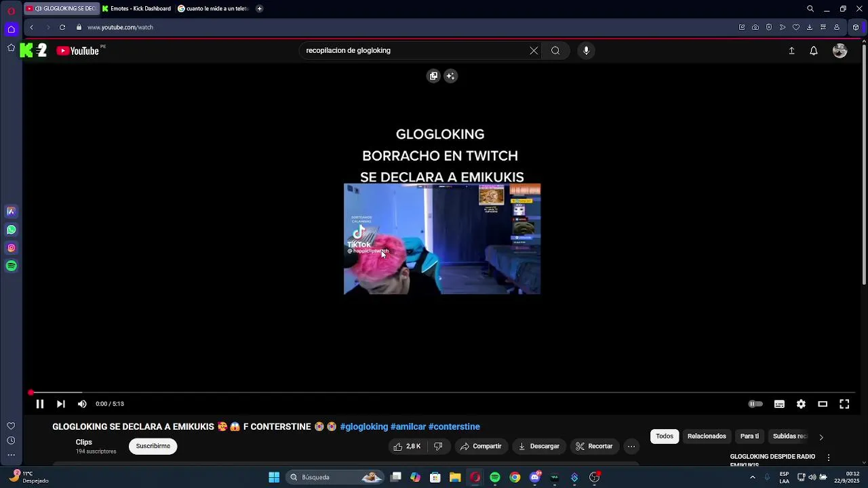
Task: Click the video progress bar
Action: (x=442, y=392)
